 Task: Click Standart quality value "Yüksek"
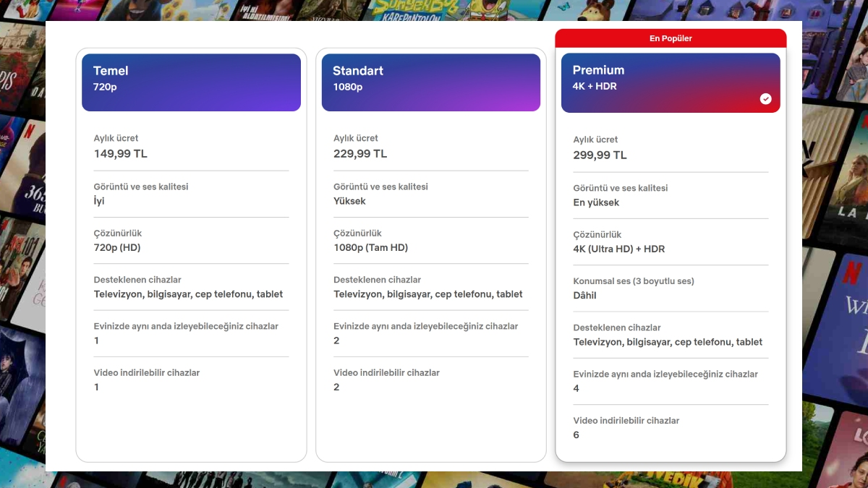(x=349, y=201)
